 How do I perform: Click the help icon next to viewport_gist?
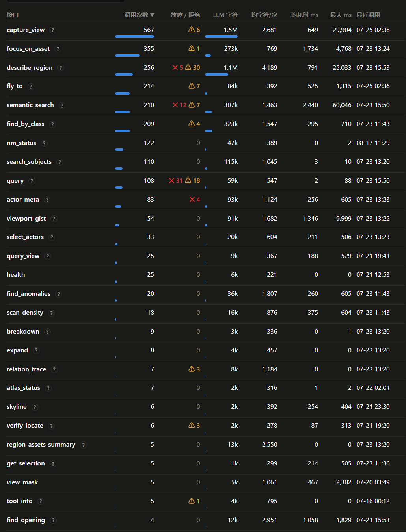pyautogui.click(x=54, y=219)
